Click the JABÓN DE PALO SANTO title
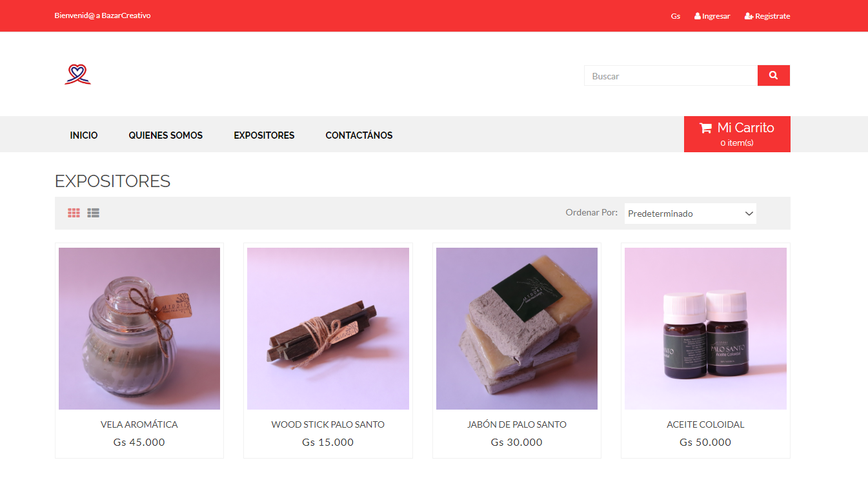The width and height of the screenshot is (868, 478). 517,424
